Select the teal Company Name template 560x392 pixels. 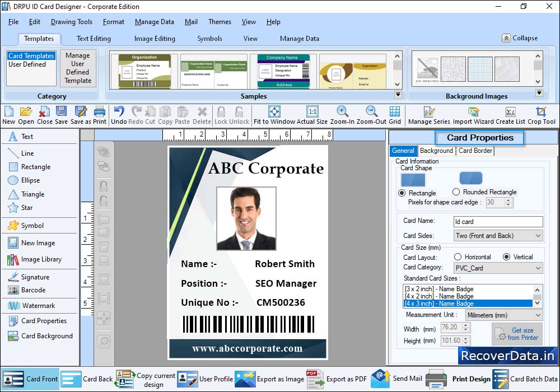click(283, 72)
